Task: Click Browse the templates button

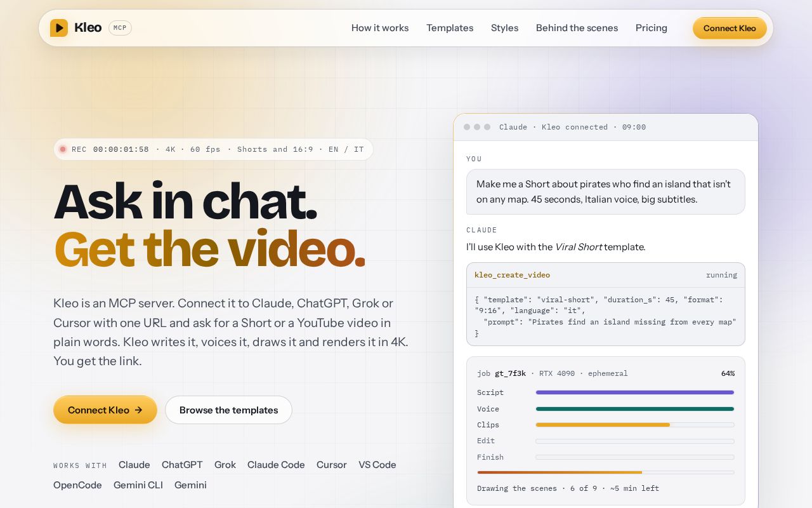Action: pos(228,410)
